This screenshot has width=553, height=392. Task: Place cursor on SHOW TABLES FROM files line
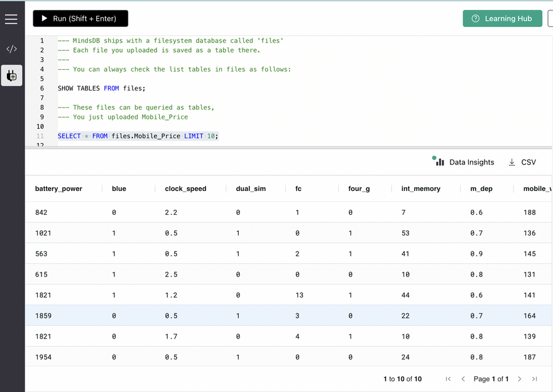coord(102,89)
